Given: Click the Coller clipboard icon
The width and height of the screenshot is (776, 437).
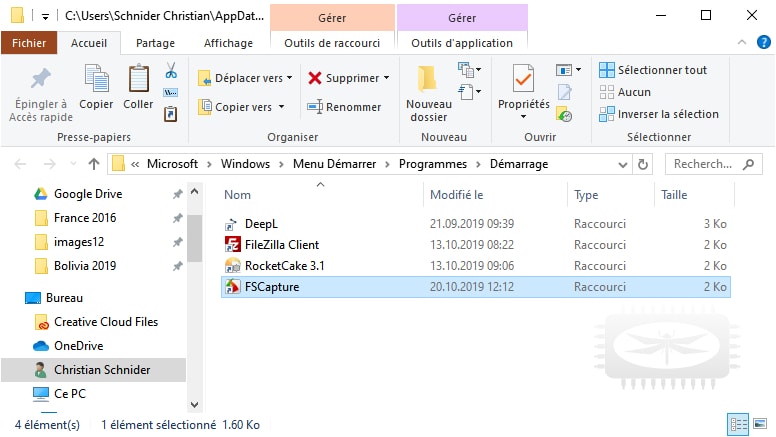Looking at the screenshot, I should 139,78.
